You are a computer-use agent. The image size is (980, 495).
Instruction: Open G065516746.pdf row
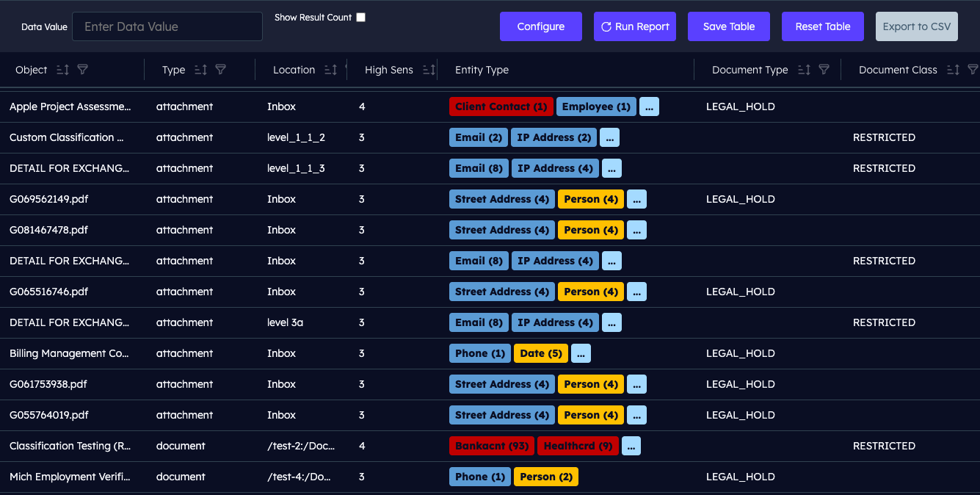(x=48, y=292)
